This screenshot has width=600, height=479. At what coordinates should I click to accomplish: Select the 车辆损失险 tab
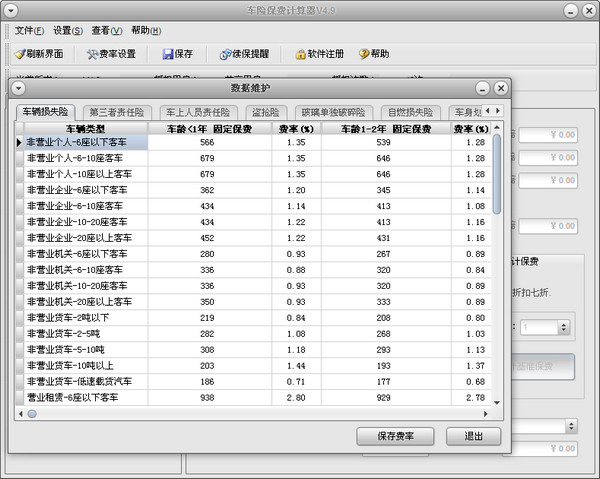point(45,112)
